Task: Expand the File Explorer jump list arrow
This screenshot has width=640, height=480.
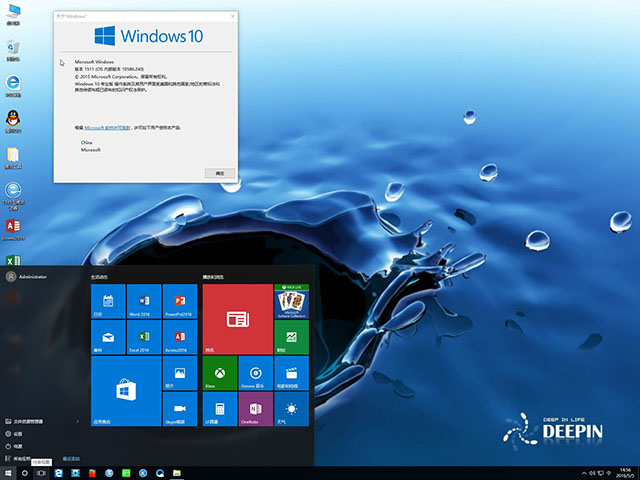Action: click(x=79, y=422)
